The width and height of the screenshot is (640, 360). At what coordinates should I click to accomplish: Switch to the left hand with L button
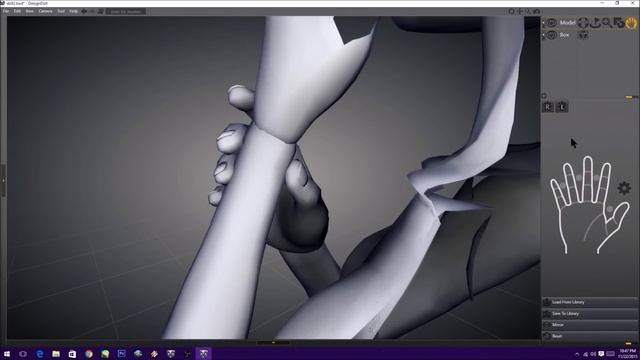tap(562, 107)
